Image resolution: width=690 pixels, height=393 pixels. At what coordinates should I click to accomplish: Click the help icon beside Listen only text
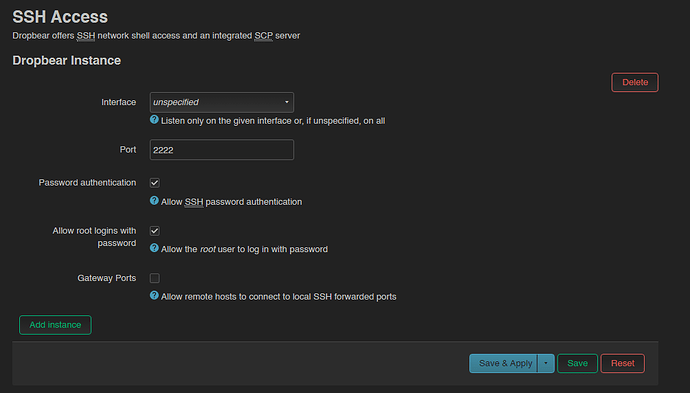[154, 120]
